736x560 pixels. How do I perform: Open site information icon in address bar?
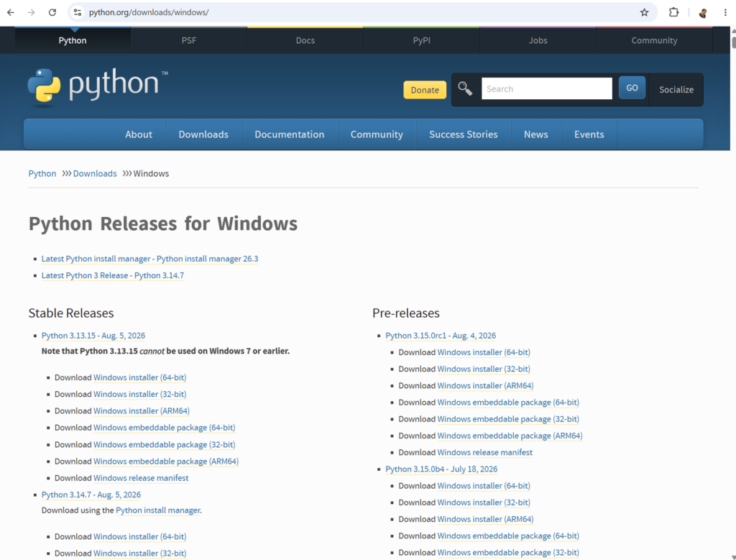pyautogui.click(x=78, y=12)
